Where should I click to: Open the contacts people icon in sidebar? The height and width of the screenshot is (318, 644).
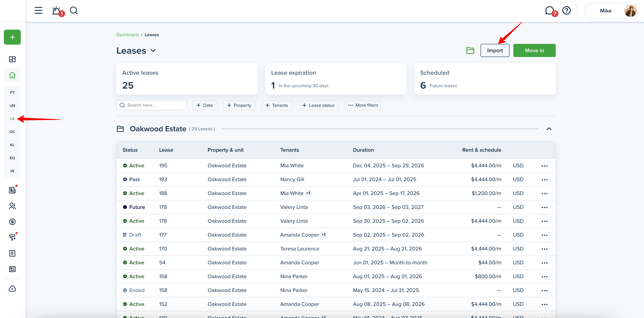[x=12, y=206]
